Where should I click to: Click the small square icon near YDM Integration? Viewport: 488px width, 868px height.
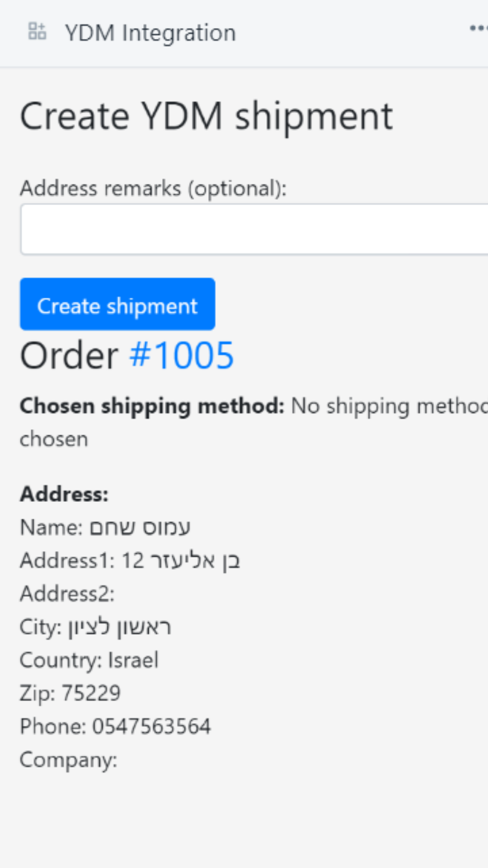(x=37, y=31)
